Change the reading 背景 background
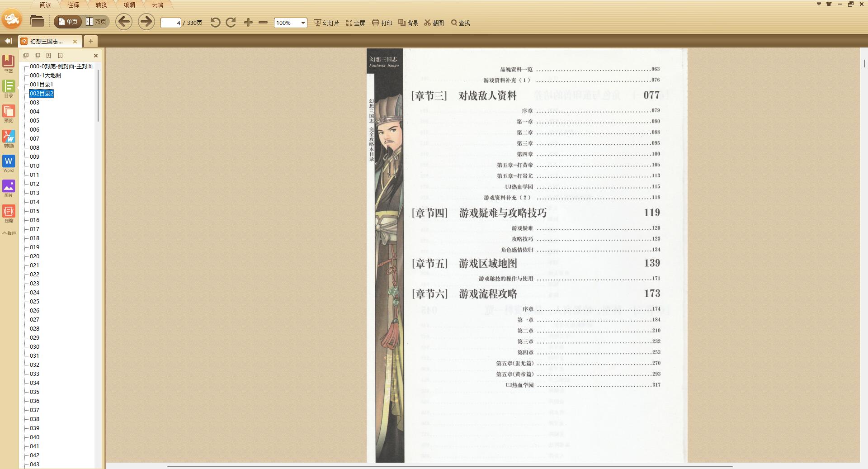Screen dimensions: 868x469 (x=408, y=23)
